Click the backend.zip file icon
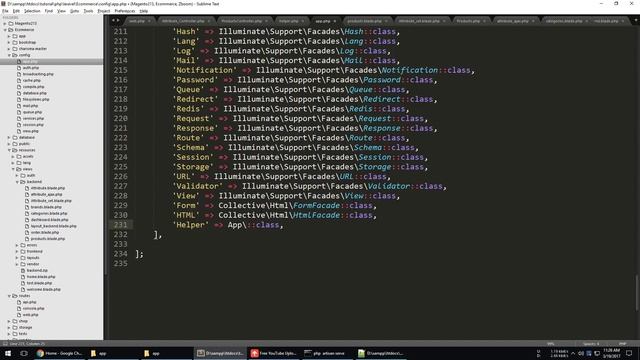The image size is (640, 360). pyautogui.click(x=23, y=270)
